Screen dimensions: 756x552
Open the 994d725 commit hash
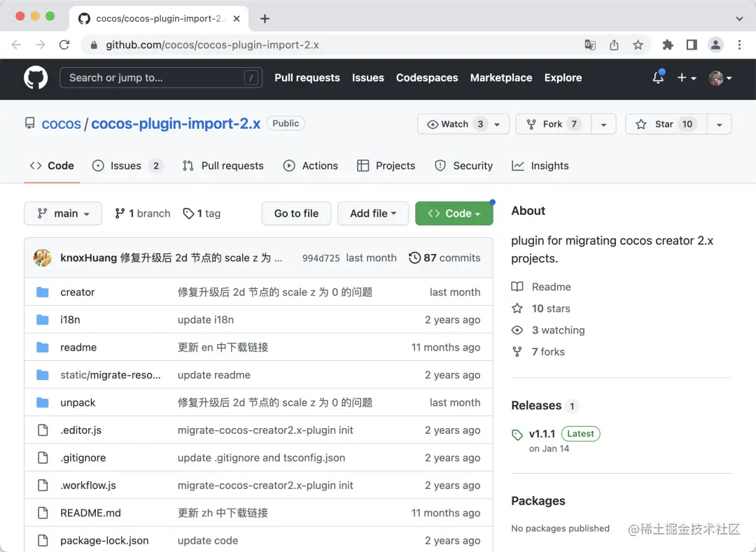[321, 258]
